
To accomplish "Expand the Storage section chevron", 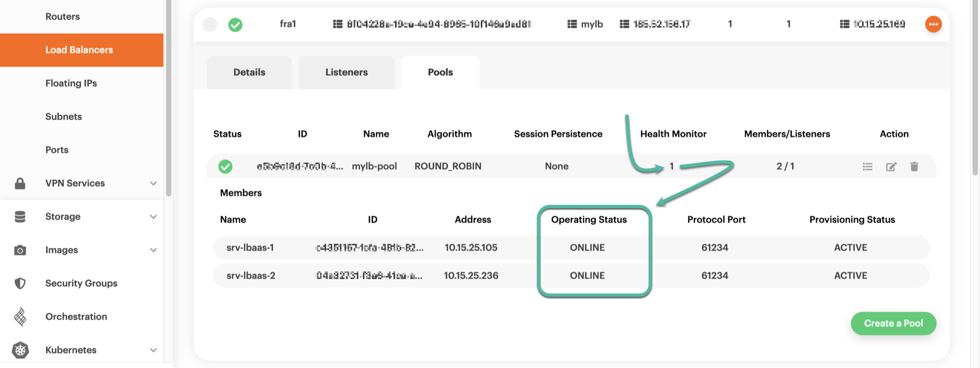I will point(153,217).
